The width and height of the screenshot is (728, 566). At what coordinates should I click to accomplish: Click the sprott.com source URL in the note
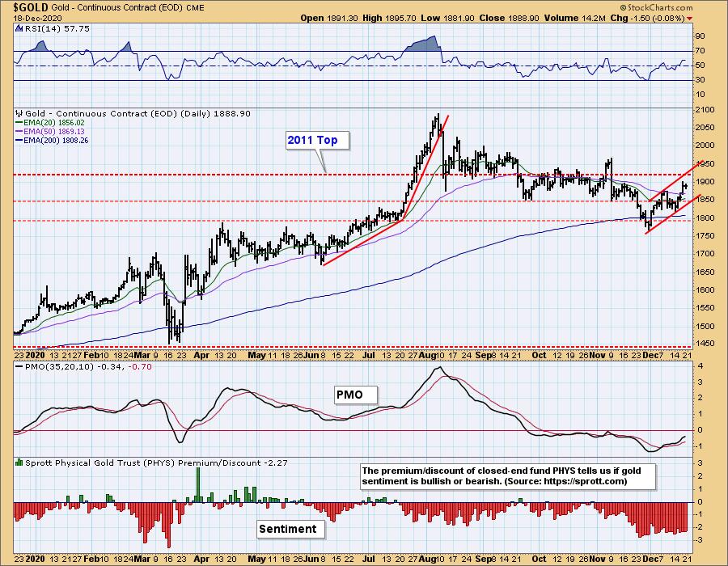tap(585, 481)
